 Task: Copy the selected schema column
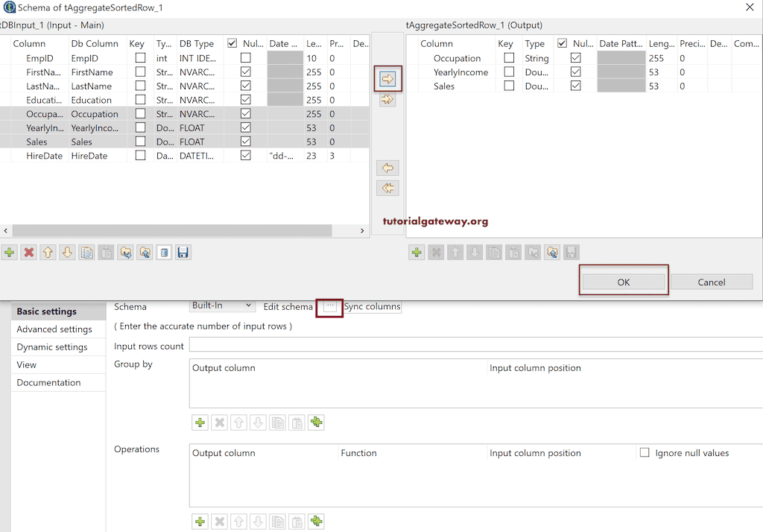86,252
